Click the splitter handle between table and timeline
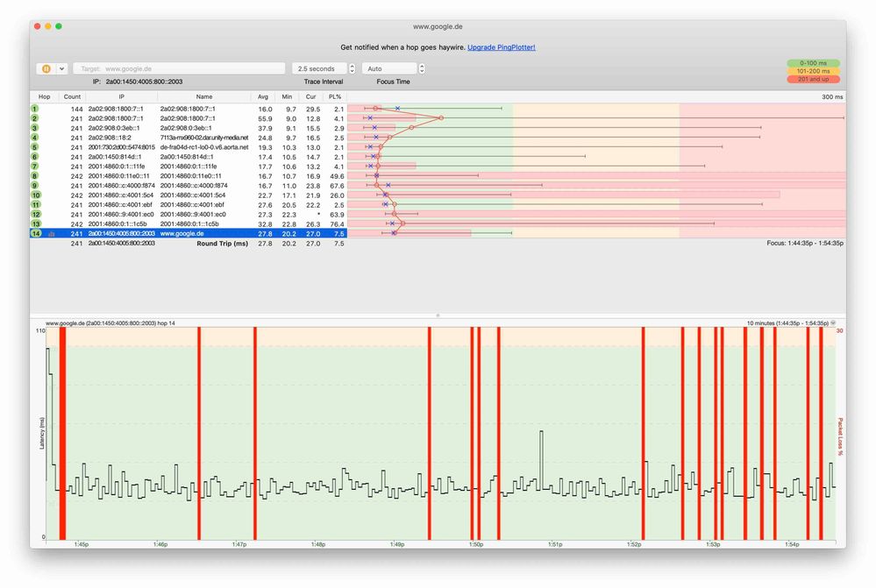Image resolution: width=876 pixels, height=588 pixels. [438, 315]
